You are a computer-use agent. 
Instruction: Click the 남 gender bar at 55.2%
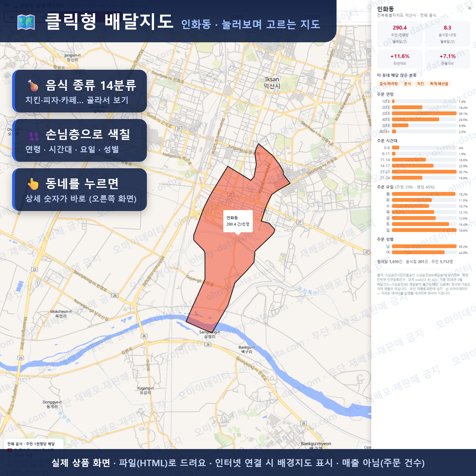424,246
